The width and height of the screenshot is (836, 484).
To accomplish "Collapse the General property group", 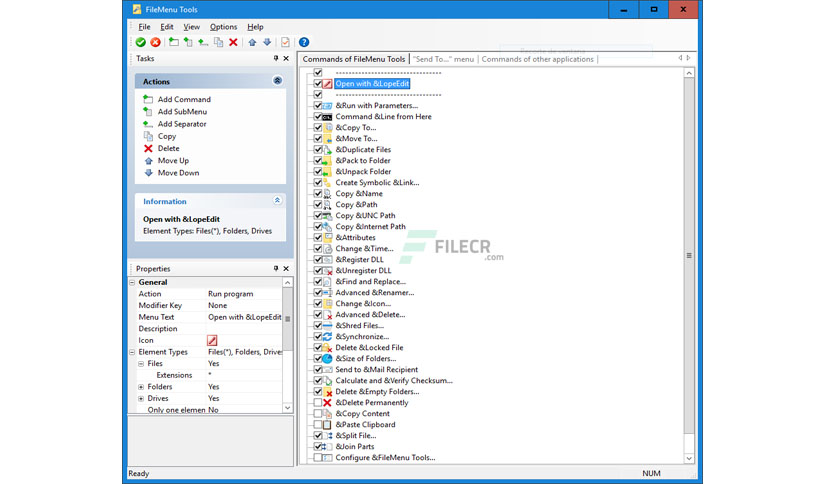I will pyautogui.click(x=132, y=282).
